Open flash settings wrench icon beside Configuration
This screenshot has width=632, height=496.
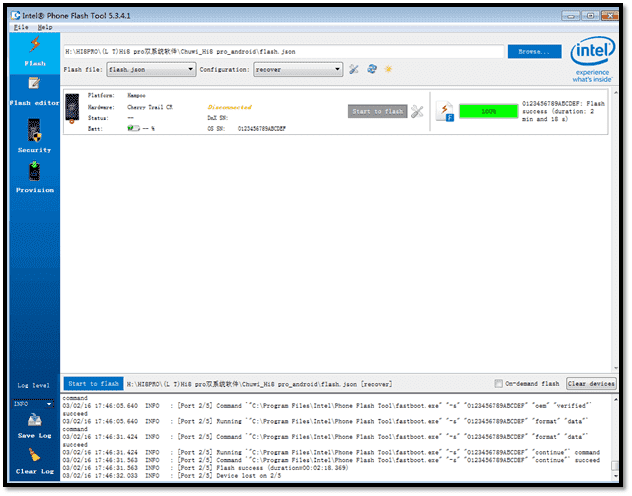[x=353, y=69]
